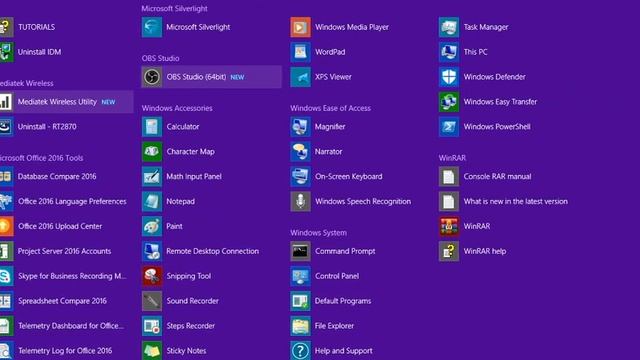Open Steps Recorder icon
Screen dimensions: 640x360
pyautogui.click(x=152, y=326)
